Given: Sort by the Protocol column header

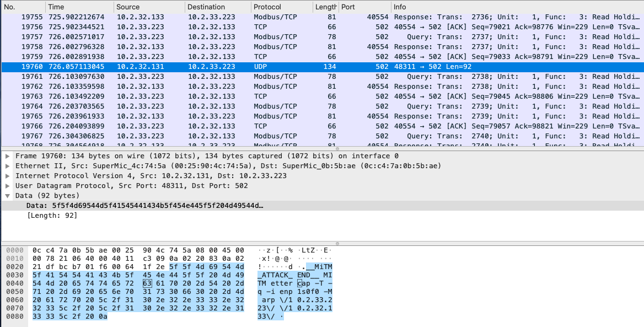Looking at the screenshot, I should (x=282, y=7).
